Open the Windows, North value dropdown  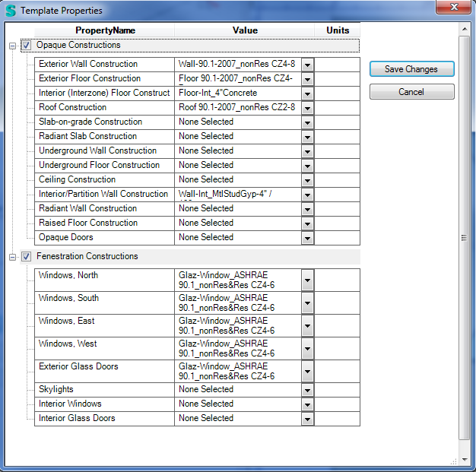tap(307, 280)
